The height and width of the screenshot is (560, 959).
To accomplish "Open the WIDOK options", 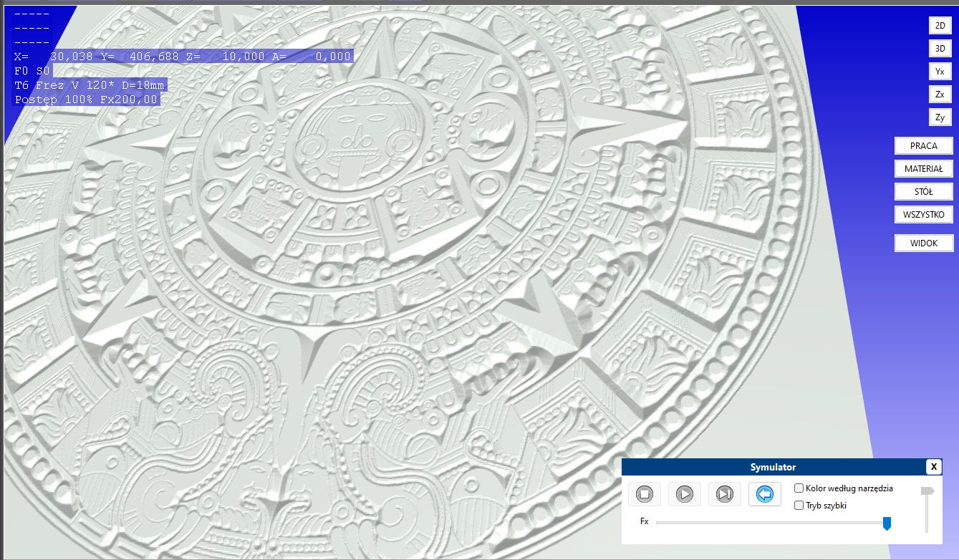I will [924, 243].
